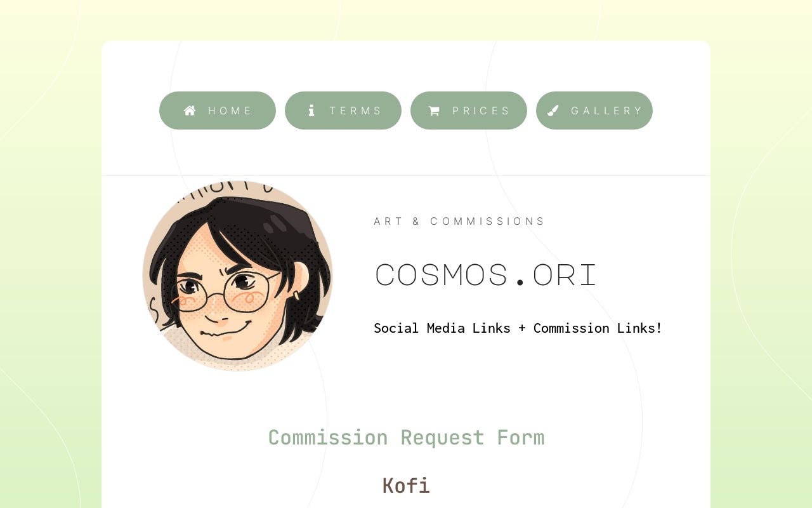Click the ART & COMMISSIONS heading text
Image resolution: width=812 pixels, height=508 pixels.
click(x=460, y=221)
